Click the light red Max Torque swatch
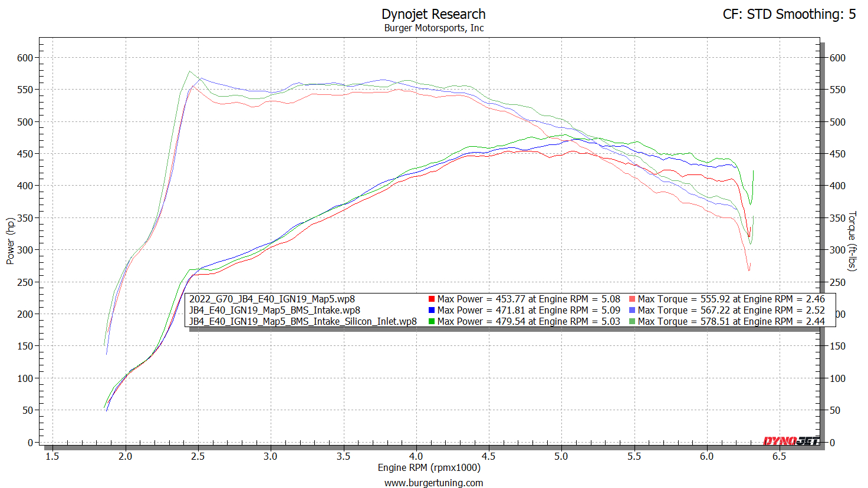 [x=632, y=299]
